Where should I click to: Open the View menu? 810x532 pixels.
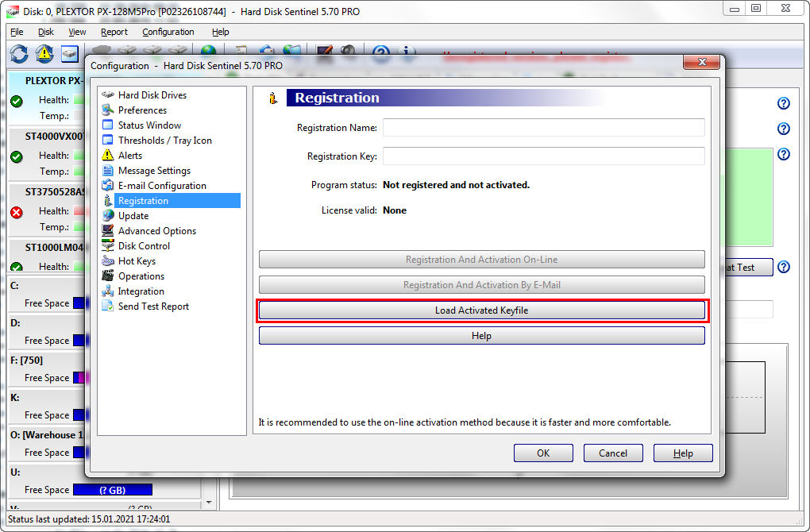(x=77, y=32)
